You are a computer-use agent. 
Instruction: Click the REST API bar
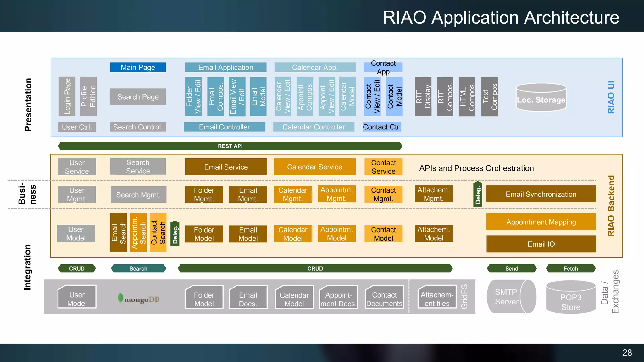click(x=230, y=146)
